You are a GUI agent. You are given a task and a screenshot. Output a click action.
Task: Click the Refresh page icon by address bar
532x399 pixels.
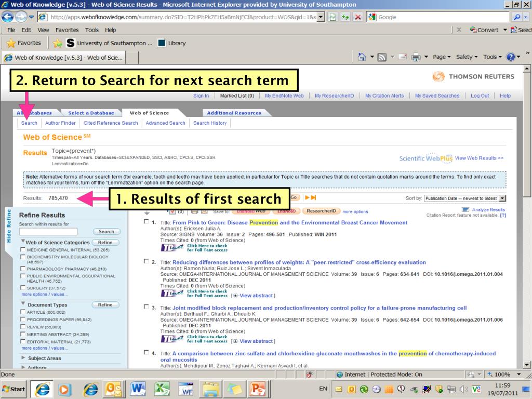tap(345, 17)
